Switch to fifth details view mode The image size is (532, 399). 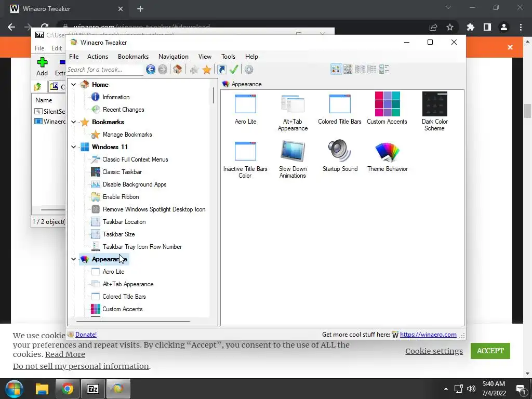click(x=384, y=69)
